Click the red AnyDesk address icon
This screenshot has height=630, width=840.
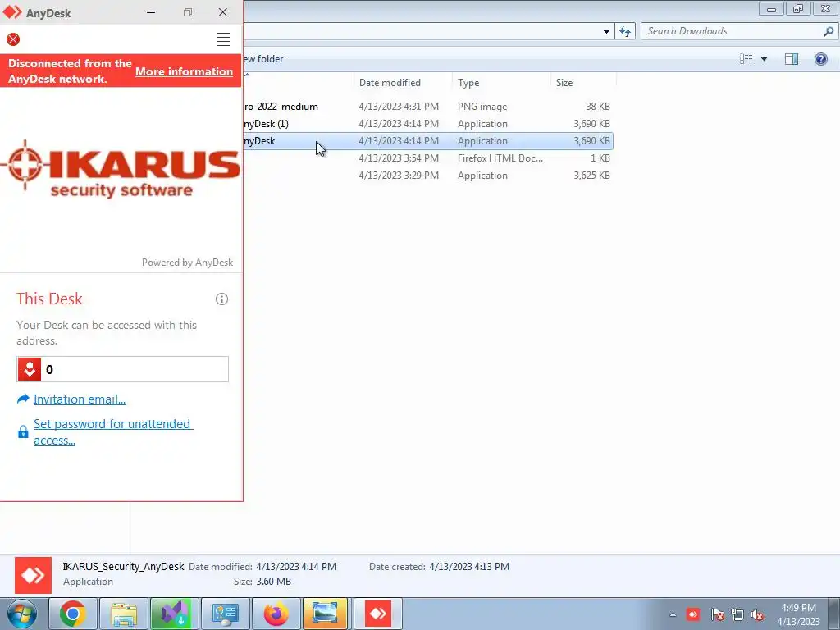30,369
